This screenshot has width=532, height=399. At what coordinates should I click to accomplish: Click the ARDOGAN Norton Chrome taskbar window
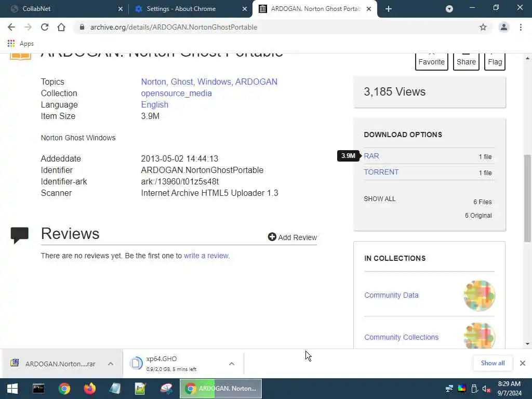(220, 389)
